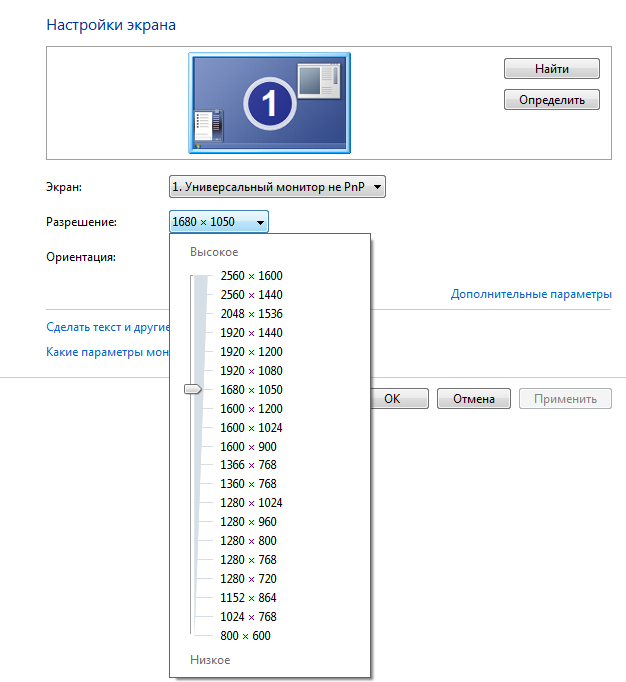The height and width of the screenshot is (682, 626).
Task: Select resolution 1600 × 1200
Action: coord(251,409)
